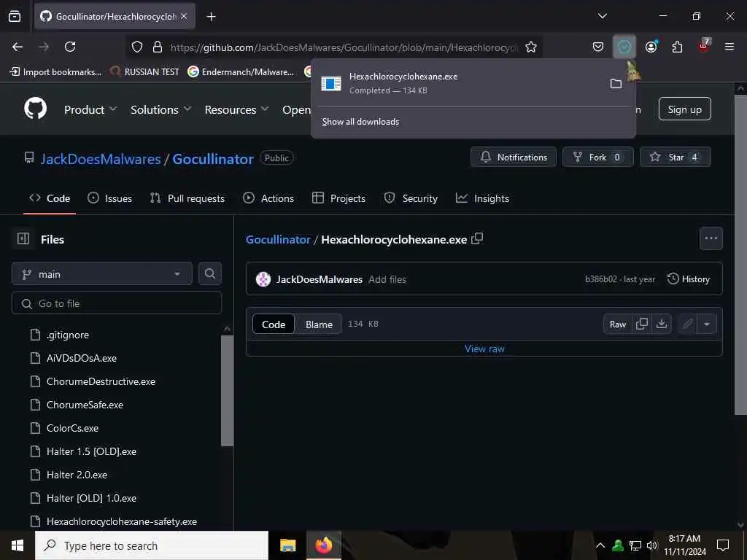This screenshot has height=560, width=747.
Task: Switch to the Security tab
Action: tap(411, 198)
